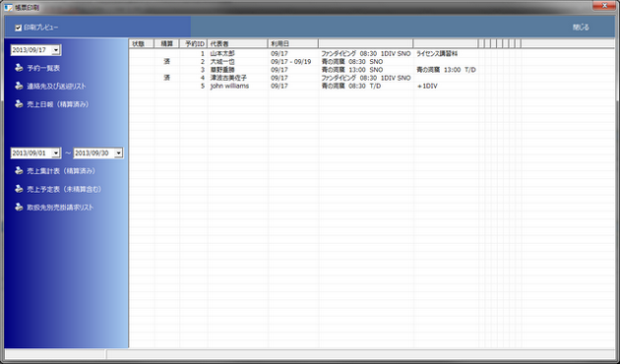Expand the 2013/09/01 start date picker

pos(56,152)
